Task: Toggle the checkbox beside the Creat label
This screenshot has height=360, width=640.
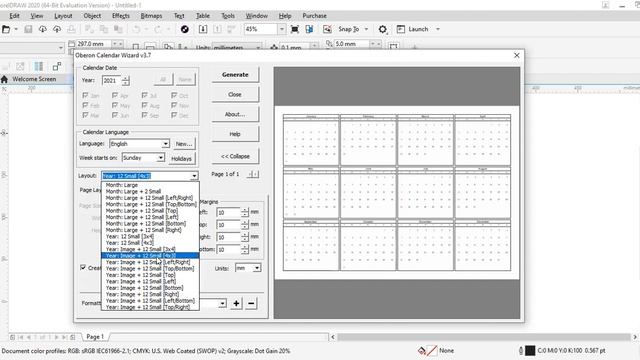Action: click(83, 267)
